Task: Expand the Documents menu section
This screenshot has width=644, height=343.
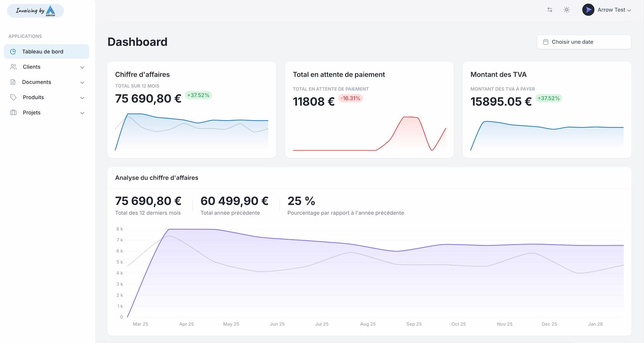Action: 82,82
